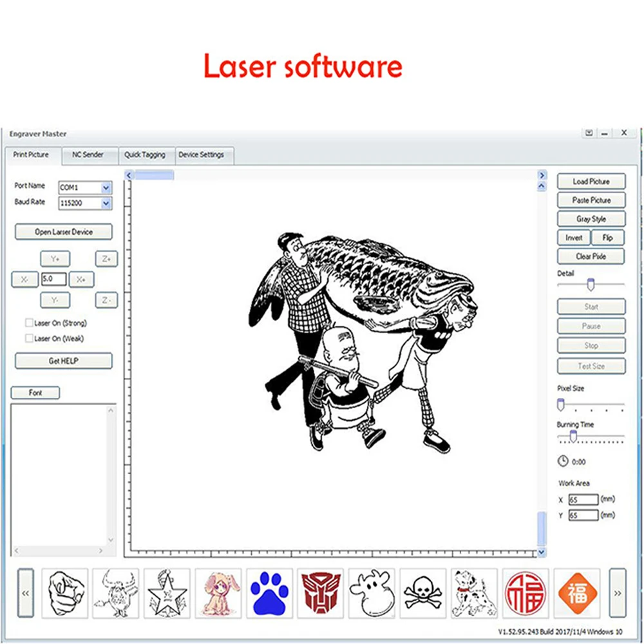
Task: Switch to the NC Sender tab
Action: (x=88, y=155)
